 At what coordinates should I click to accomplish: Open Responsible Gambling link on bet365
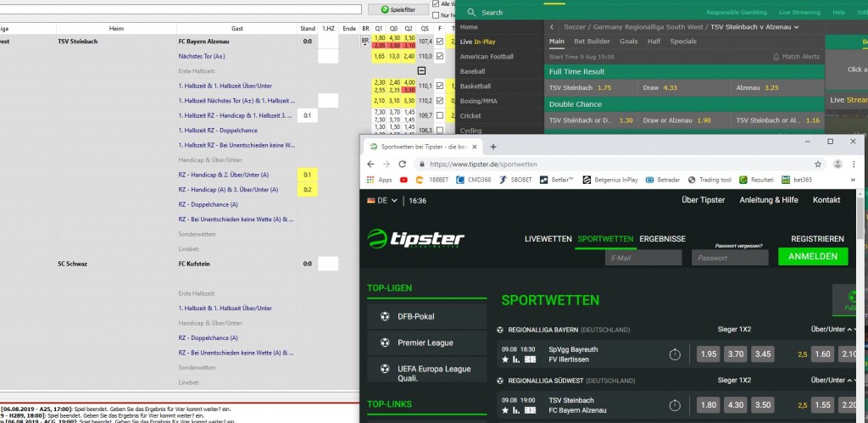point(737,12)
